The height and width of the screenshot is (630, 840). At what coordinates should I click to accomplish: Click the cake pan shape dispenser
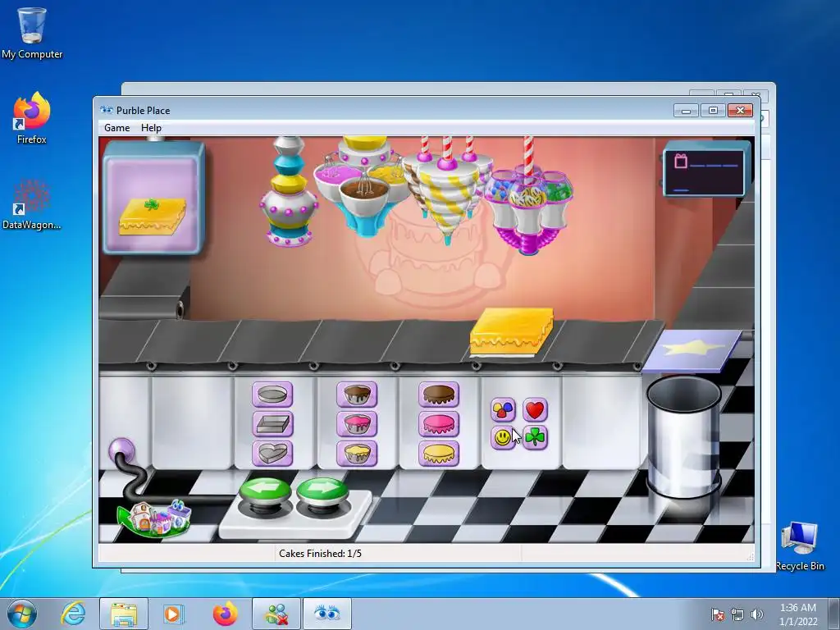click(288, 191)
